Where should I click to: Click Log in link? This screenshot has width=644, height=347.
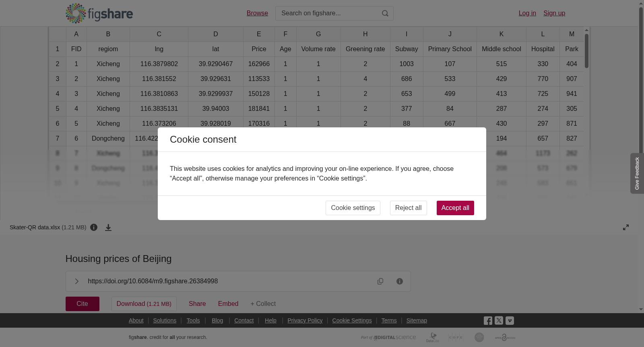tap(527, 13)
